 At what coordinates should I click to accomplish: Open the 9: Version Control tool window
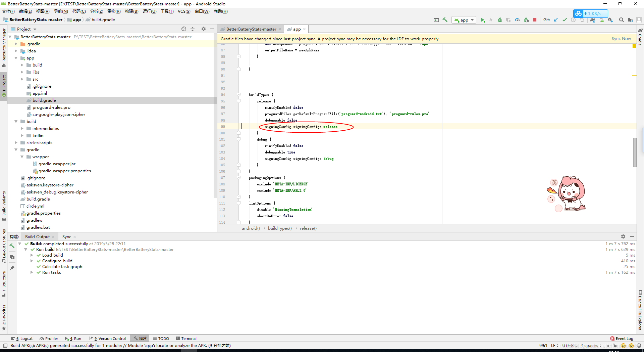[x=108, y=339]
